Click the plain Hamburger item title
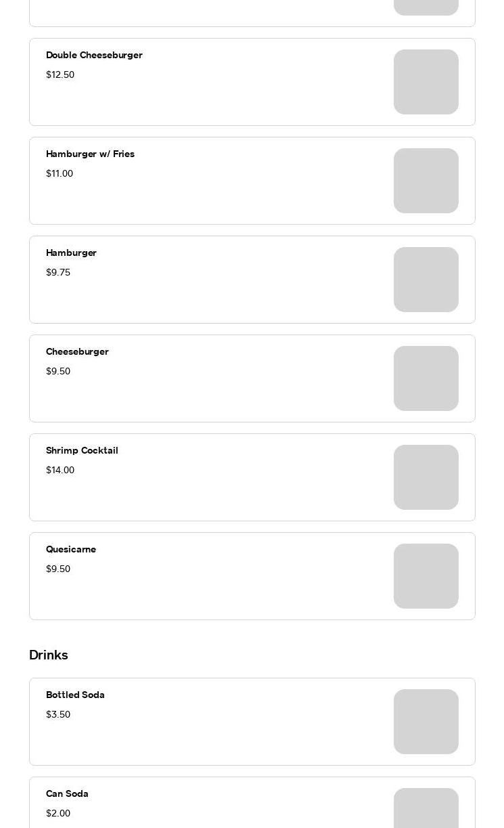Screen dimensions: 504x828 pyautogui.click(x=71, y=253)
